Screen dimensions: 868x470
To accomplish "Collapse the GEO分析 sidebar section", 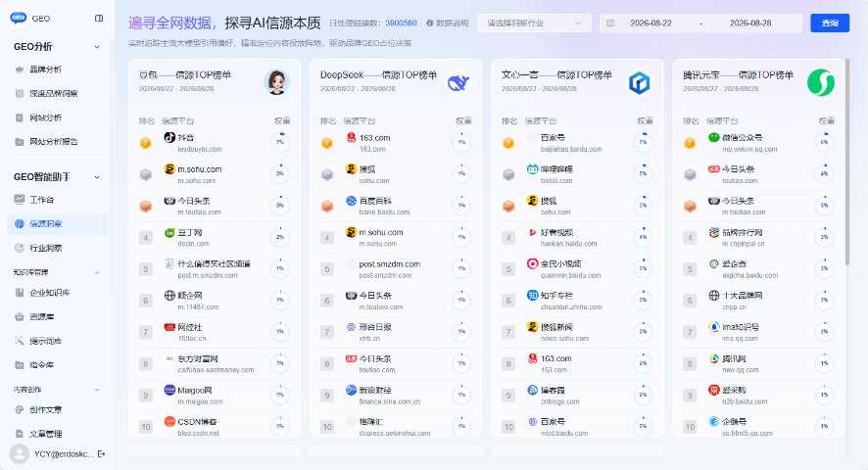I will click(97, 47).
